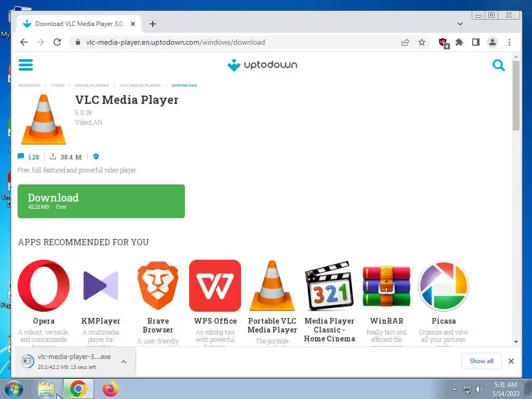Click the network tray icon
532x399 pixels.
click(467, 389)
